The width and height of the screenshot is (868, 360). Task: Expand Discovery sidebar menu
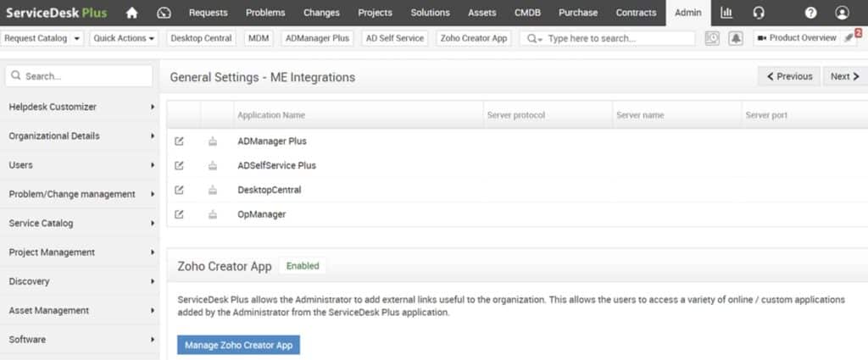(81, 281)
